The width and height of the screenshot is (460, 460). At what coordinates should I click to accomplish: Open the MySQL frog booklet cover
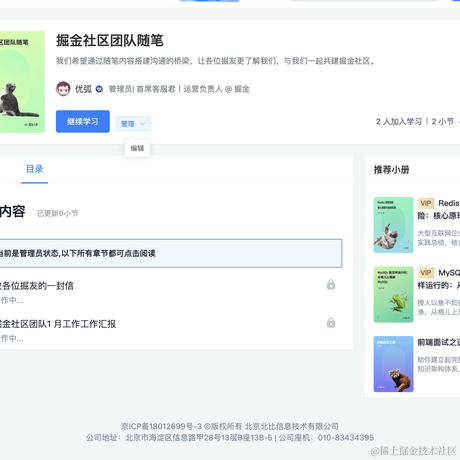click(393, 294)
